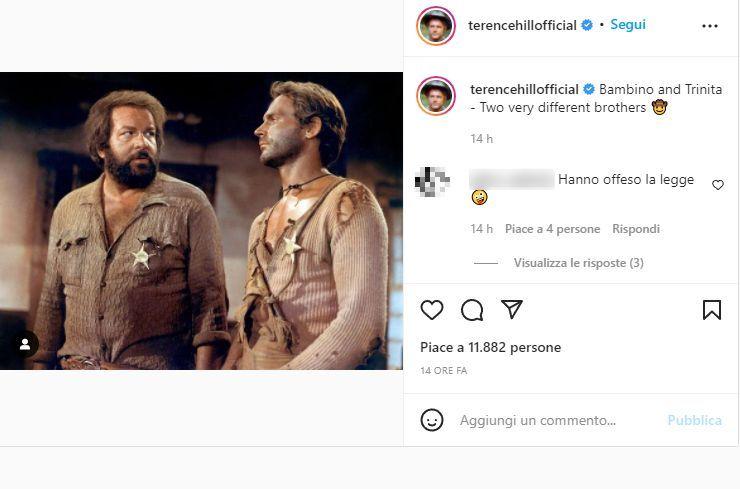
Task: Click 'Rispondi' to reply to comment
Action: click(x=636, y=229)
